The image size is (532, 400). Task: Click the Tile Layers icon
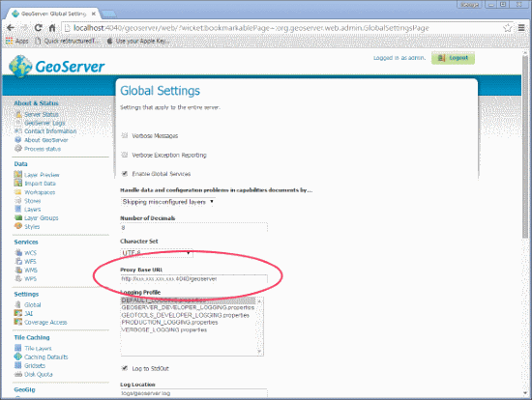click(x=18, y=348)
